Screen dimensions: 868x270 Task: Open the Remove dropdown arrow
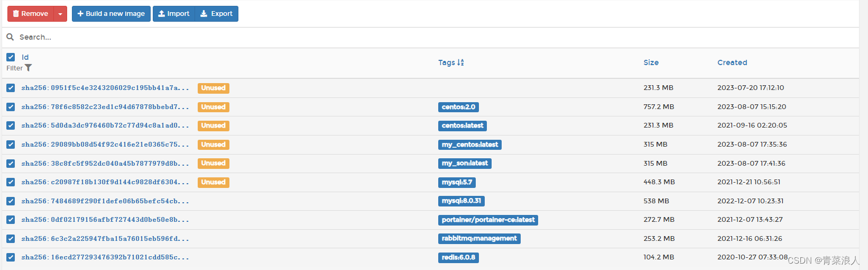coord(60,14)
